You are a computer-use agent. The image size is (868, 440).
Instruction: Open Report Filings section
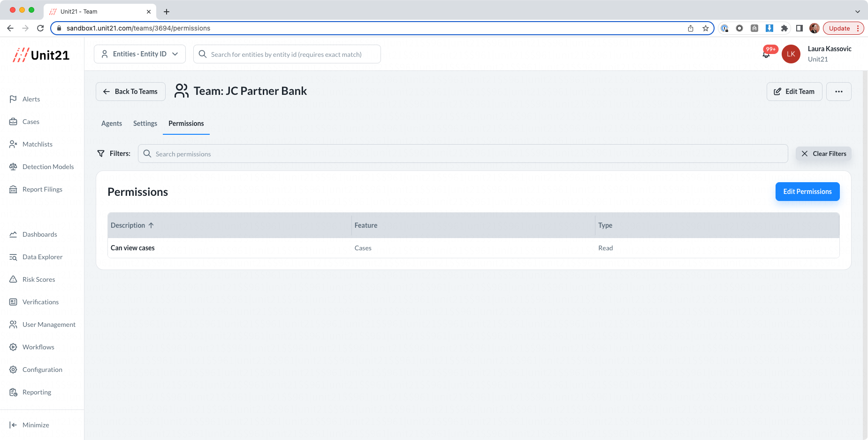[x=36, y=189]
